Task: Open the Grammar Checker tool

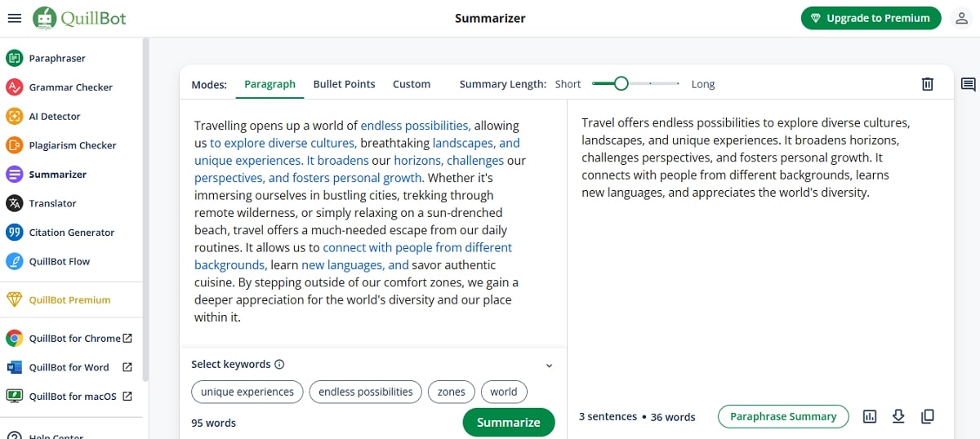Action: [70, 87]
